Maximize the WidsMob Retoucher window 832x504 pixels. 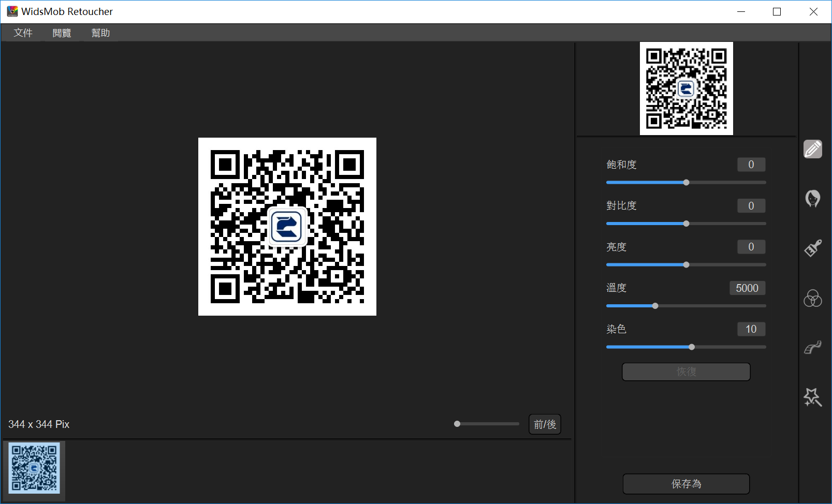(777, 11)
